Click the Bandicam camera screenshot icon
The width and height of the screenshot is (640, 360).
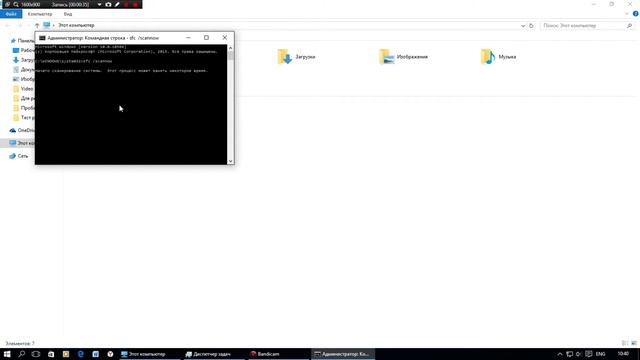(108, 4)
